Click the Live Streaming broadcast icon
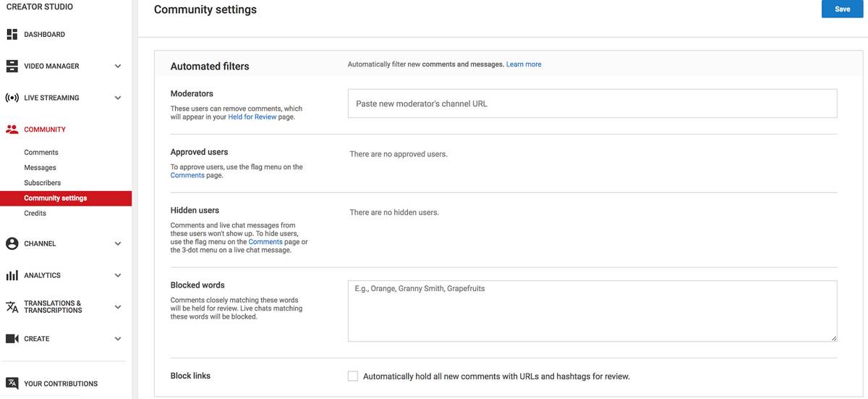The image size is (868, 399). click(x=12, y=98)
